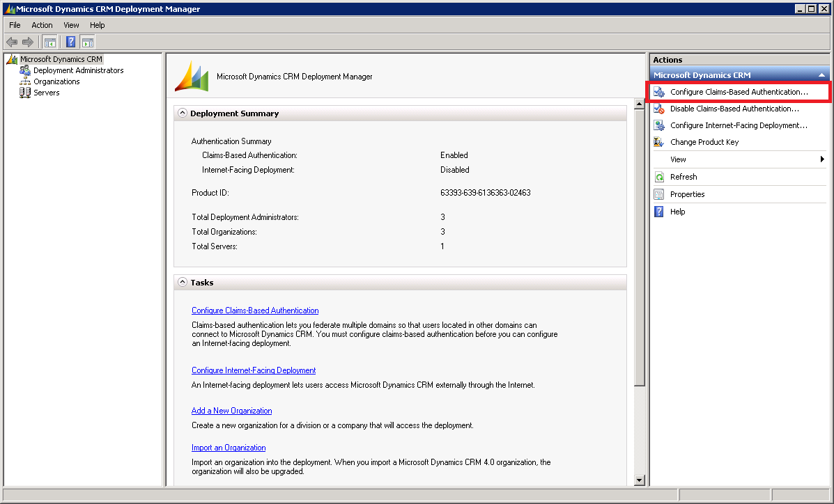Collapse the Tasks section
The image size is (834, 504).
pos(183,282)
